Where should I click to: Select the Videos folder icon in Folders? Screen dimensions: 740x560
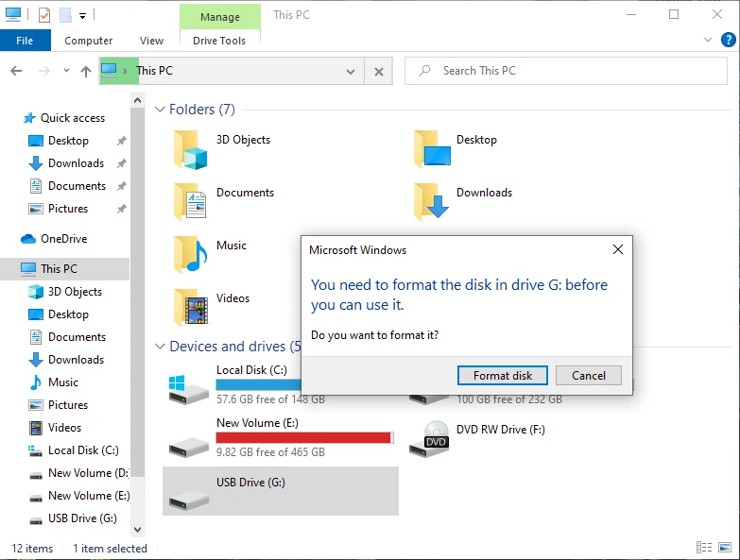(190, 307)
